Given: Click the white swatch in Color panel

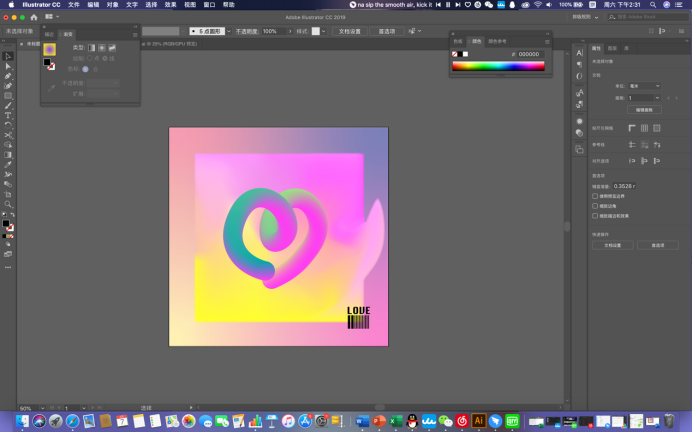Looking at the screenshot, I should [465, 54].
